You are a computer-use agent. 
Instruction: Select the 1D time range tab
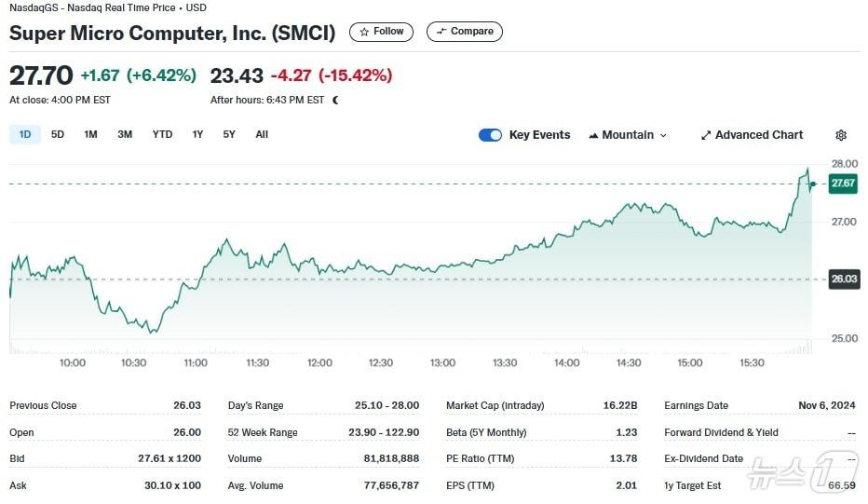25,134
